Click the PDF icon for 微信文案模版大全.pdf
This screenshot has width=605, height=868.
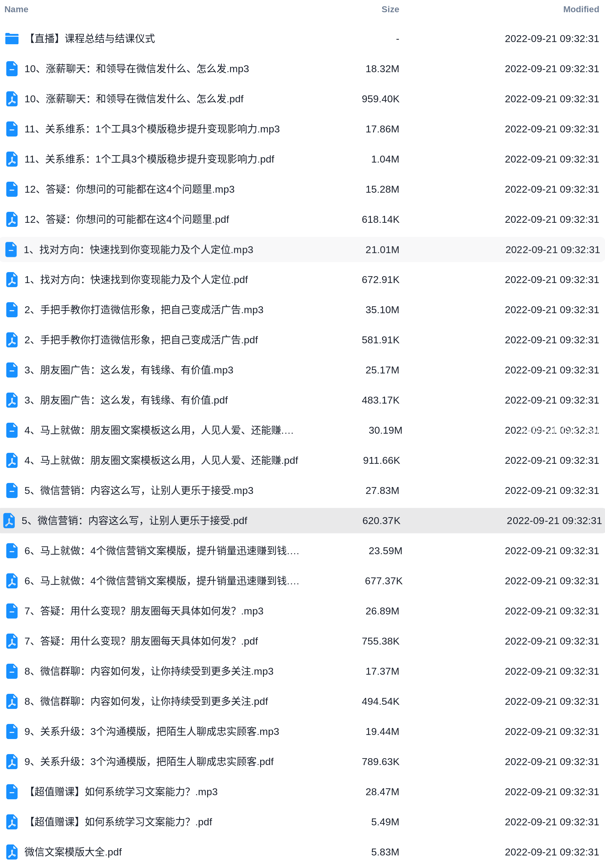pyautogui.click(x=12, y=852)
